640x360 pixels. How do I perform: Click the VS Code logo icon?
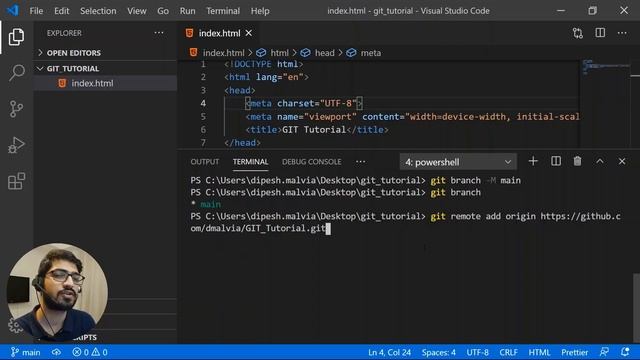click(13, 10)
